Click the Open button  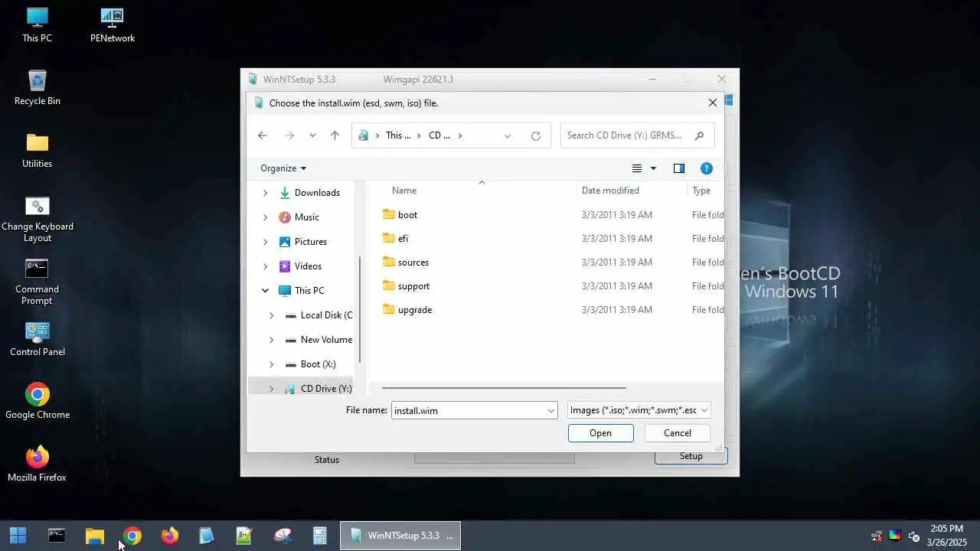coord(600,433)
